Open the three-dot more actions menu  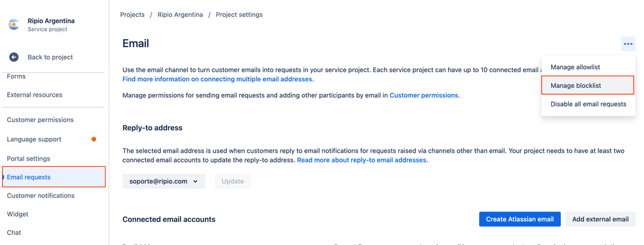click(628, 44)
